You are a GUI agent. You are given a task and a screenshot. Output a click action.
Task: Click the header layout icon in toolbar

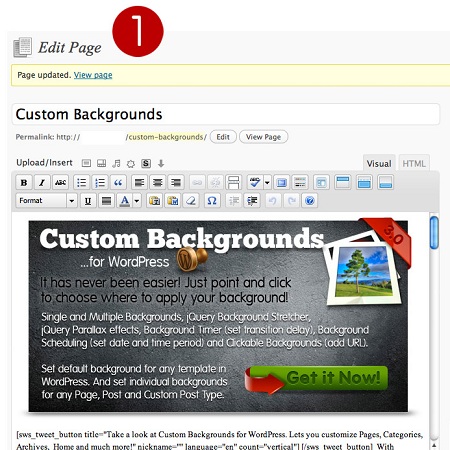343,183
